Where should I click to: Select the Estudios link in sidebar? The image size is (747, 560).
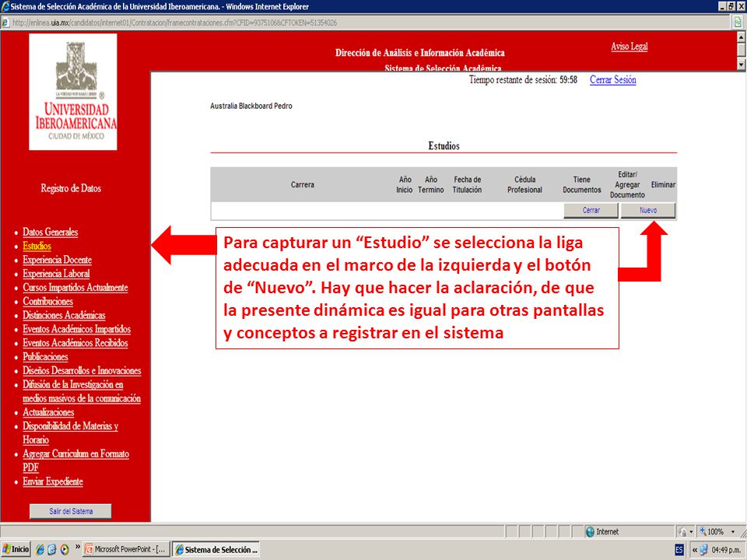(x=37, y=246)
